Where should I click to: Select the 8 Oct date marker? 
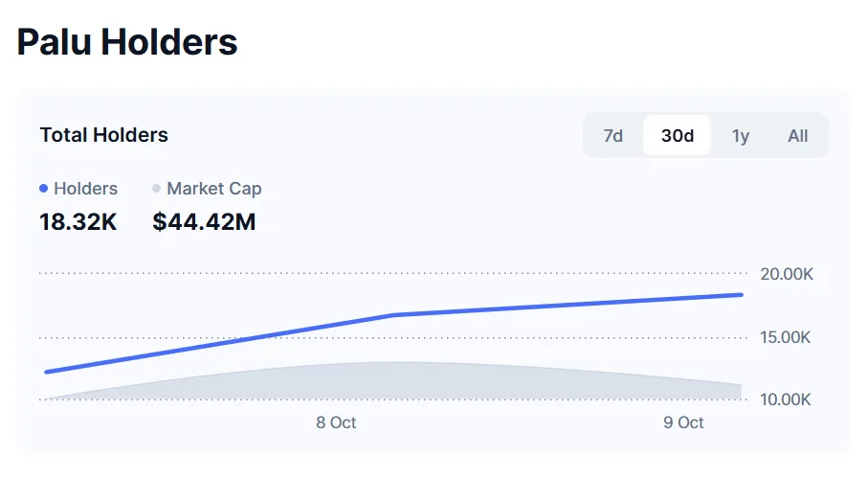tap(336, 422)
